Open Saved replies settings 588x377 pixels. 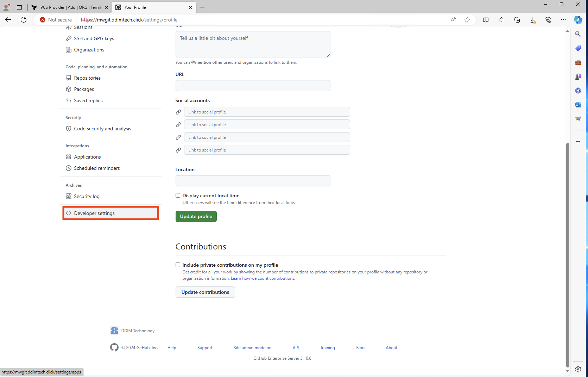point(88,100)
